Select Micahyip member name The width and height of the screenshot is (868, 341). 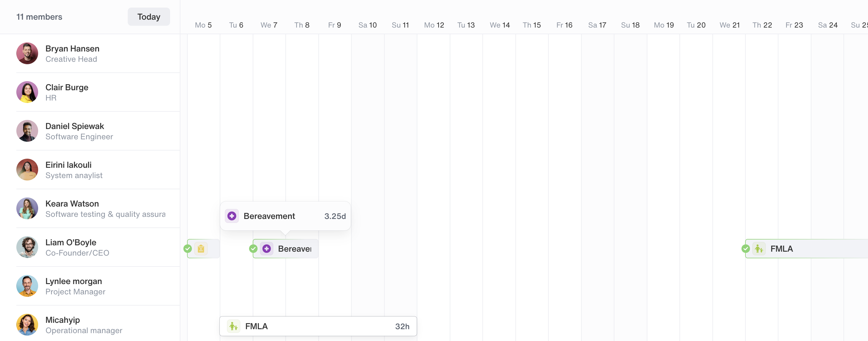63,320
